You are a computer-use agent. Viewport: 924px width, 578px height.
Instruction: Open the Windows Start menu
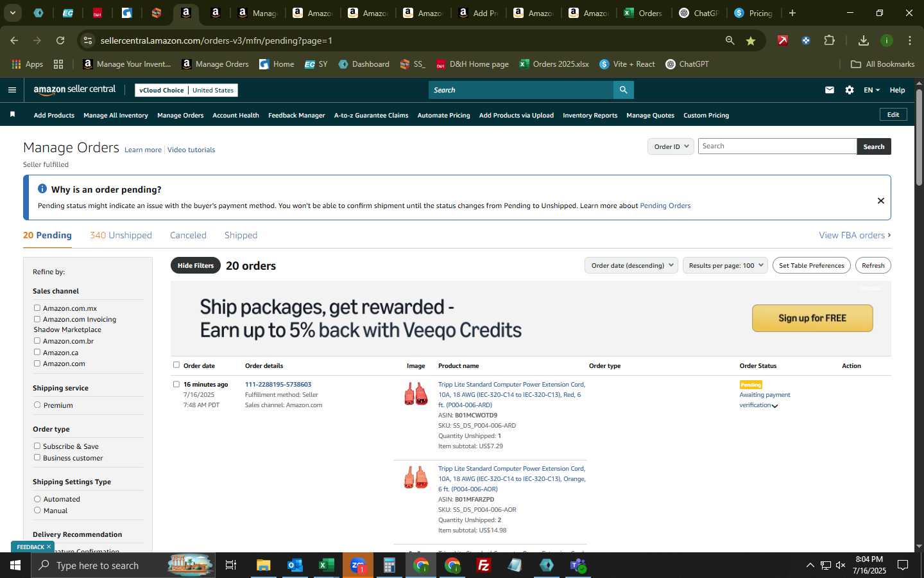click(x=15, y=565)
